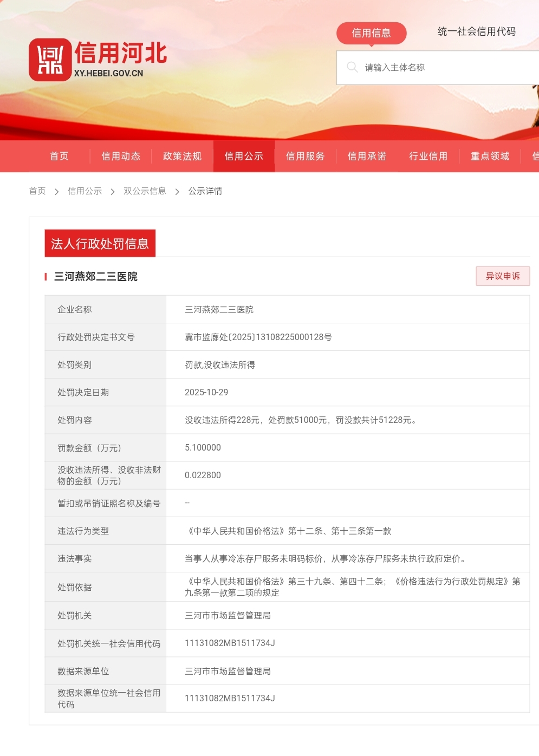This screenshot has height=756, width=539.
Task: Go to 政策法规 section
Action: (182, 156)
